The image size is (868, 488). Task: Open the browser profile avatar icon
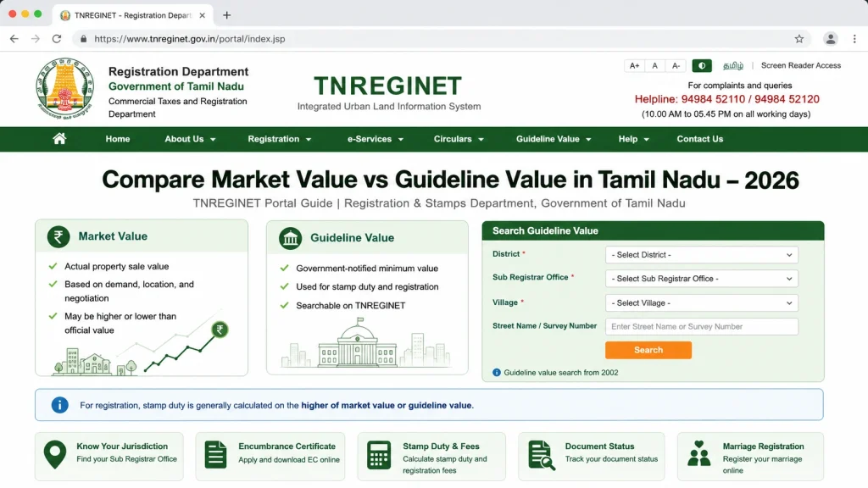click(x=830, y=39)
